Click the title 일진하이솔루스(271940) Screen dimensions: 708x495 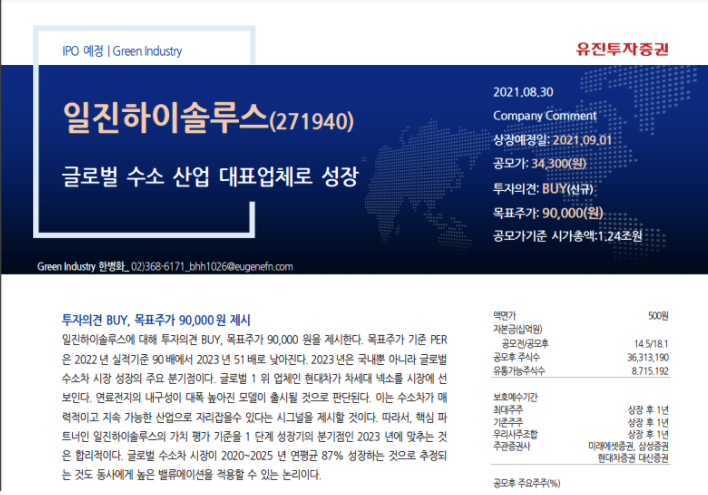tap(208, 118)
